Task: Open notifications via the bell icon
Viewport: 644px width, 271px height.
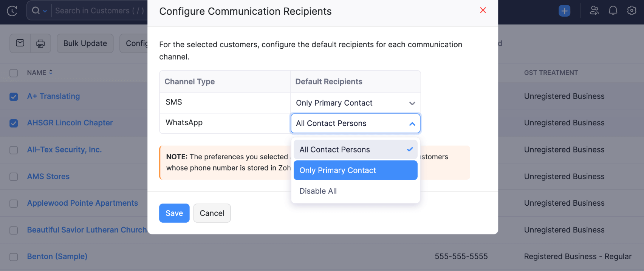Action: [x=613, y=11]
